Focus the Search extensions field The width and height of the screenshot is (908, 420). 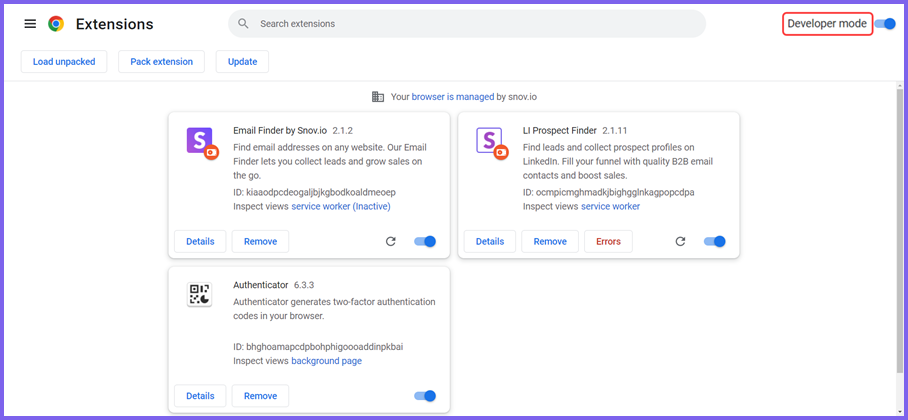(x=467, y=24)
